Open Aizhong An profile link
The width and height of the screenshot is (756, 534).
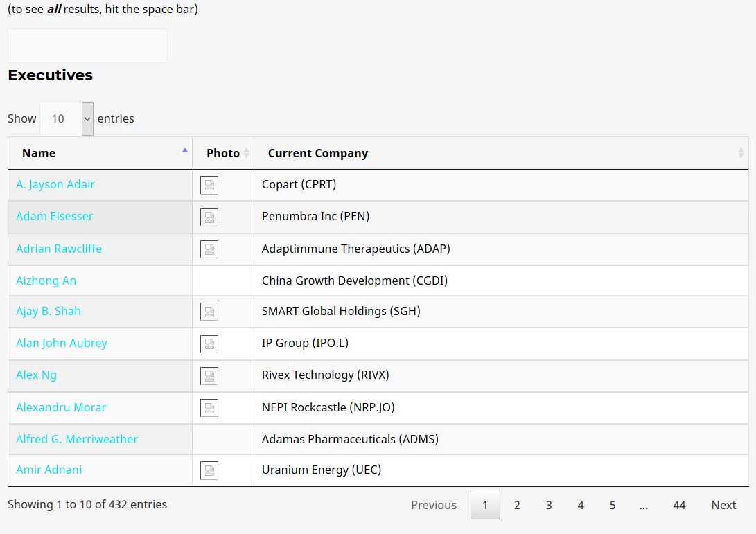[x=46, y=281]
